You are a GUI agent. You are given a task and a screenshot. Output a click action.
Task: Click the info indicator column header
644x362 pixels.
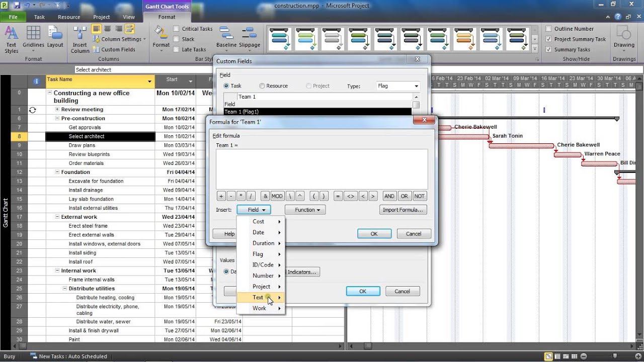coord(36,81)
